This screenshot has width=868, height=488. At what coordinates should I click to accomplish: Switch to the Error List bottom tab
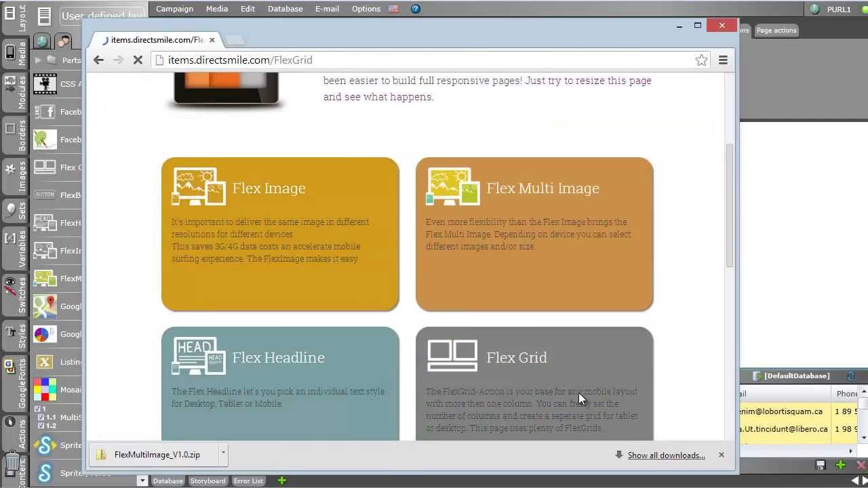click(x=248, y=481)
